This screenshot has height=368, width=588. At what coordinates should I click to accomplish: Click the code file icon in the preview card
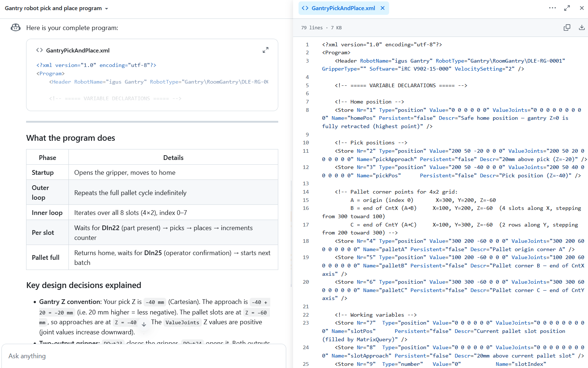click(39, 50)
